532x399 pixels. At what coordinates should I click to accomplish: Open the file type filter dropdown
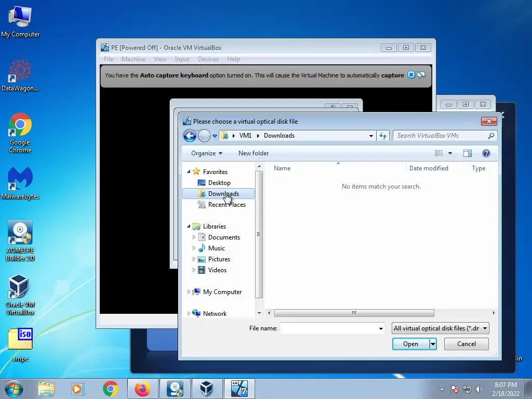[x=440, y=328]
